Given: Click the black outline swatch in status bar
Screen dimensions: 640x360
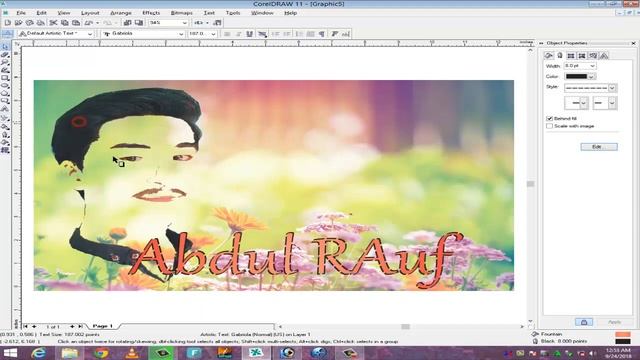Looking at the screenshot, I should 623,341.
